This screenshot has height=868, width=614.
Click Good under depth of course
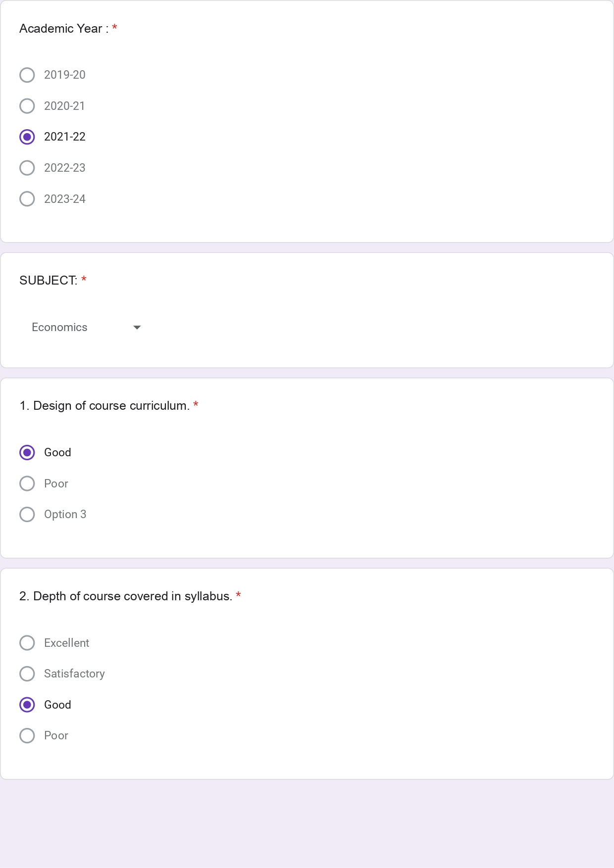click(27, 705)
